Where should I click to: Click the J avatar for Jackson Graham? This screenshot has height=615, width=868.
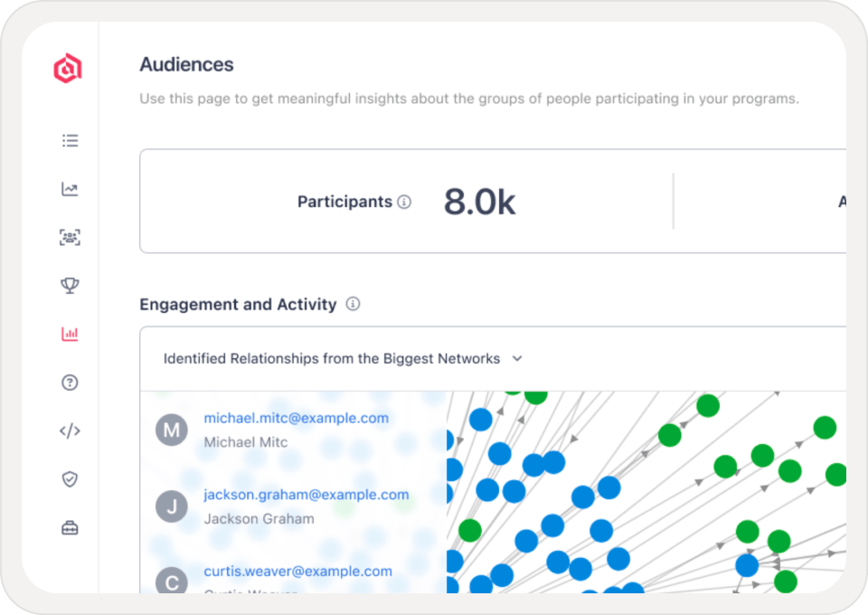(172, 506)
